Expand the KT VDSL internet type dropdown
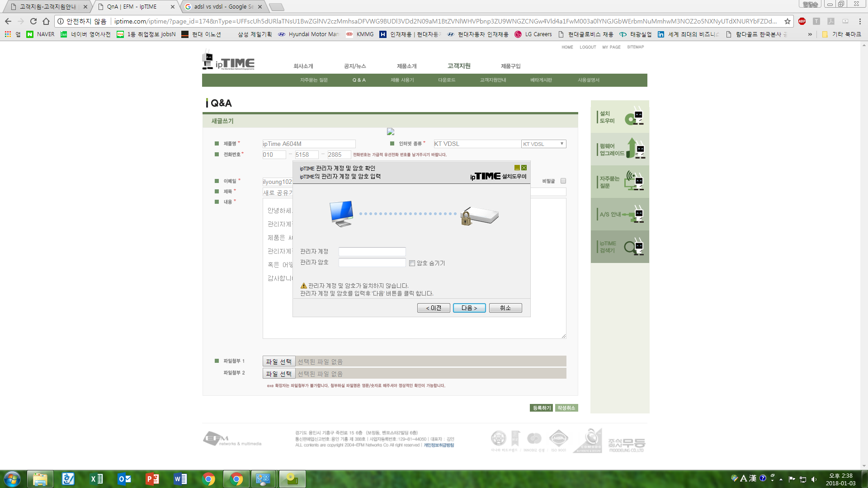Image resolution: width=868 pixels, height=488 pixels. click(543, 144)
